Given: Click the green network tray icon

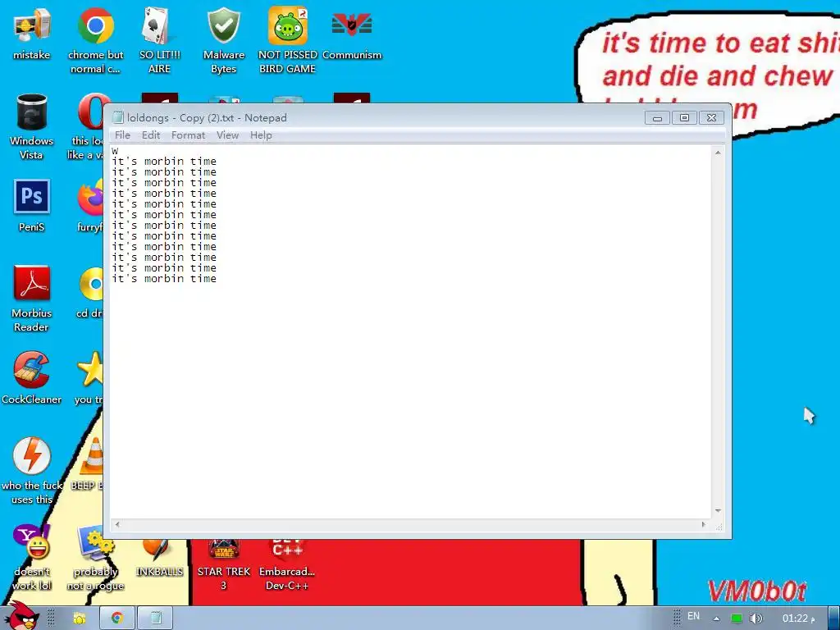Looking at the screenshot, I should point(737,619).
